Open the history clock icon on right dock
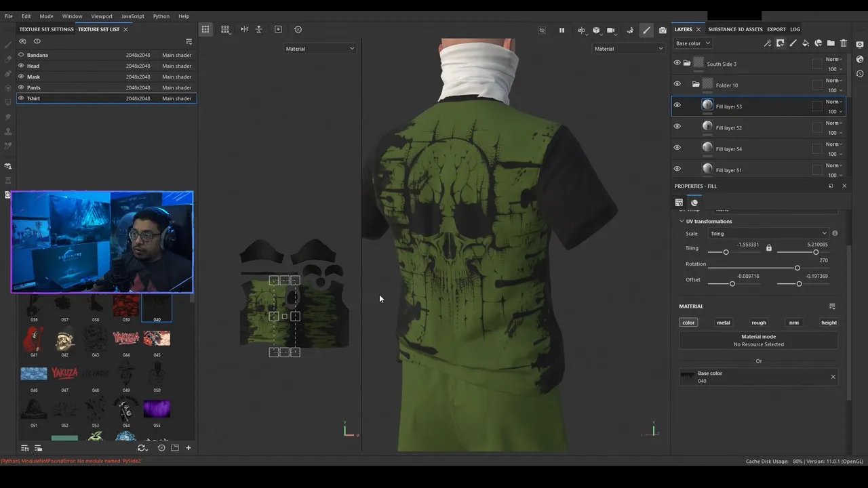Viewport: 868px width, 488px height. click(860, 73)
